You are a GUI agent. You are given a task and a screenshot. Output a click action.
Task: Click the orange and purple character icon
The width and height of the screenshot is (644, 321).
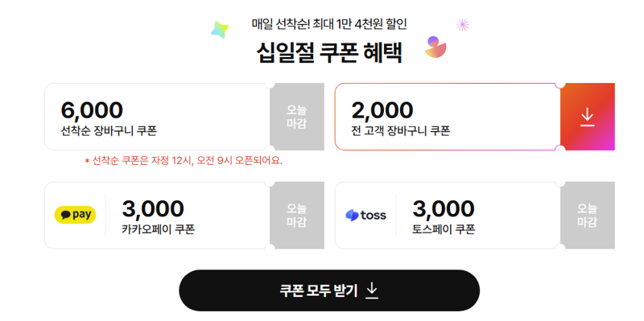[436, 47]
